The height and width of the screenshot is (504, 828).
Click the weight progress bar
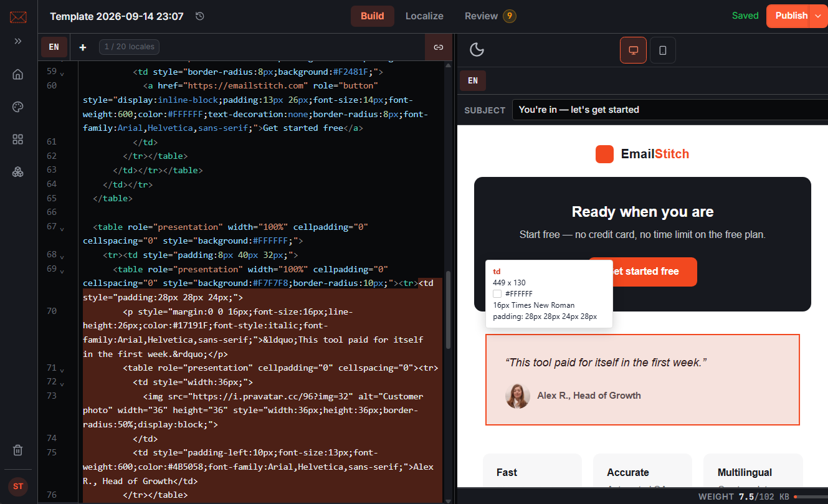[x=810, y=497]
